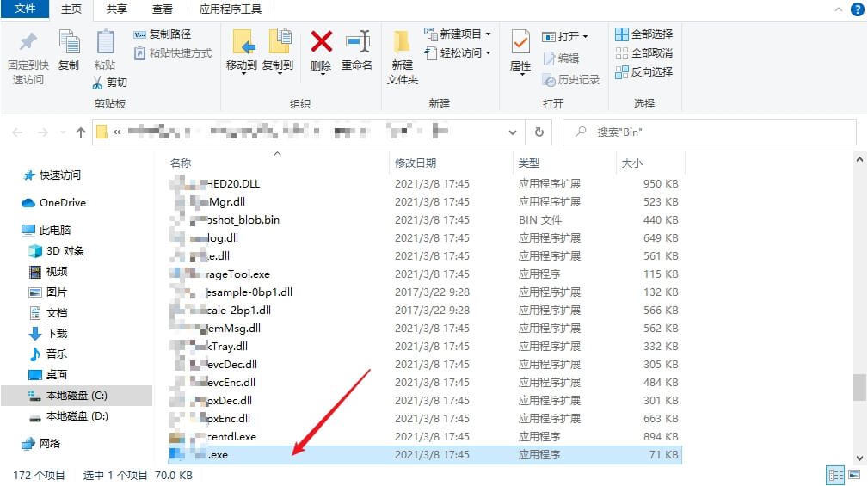Click the Copy (复制) ribbon icon
The image size is (868, 486).
click(69, 42)
